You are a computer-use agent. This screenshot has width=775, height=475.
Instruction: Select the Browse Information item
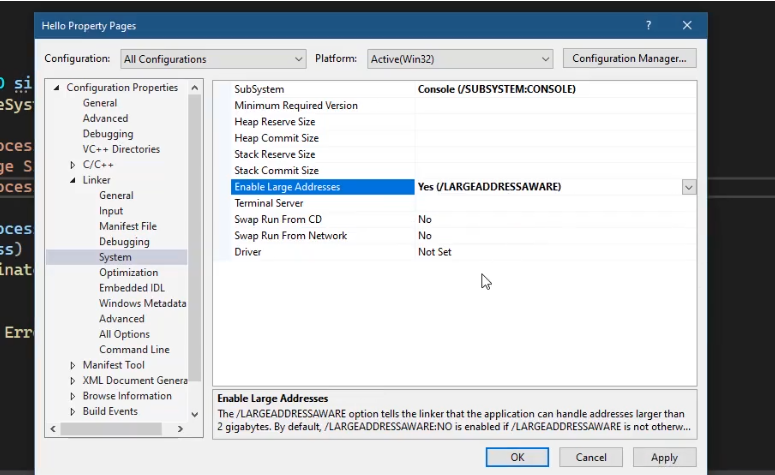coord(127,396)
